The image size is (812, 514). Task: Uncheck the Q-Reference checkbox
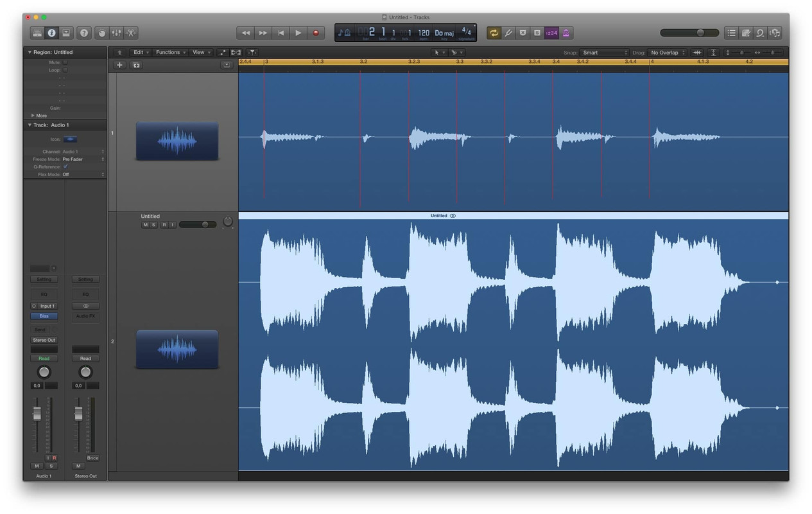65,166
